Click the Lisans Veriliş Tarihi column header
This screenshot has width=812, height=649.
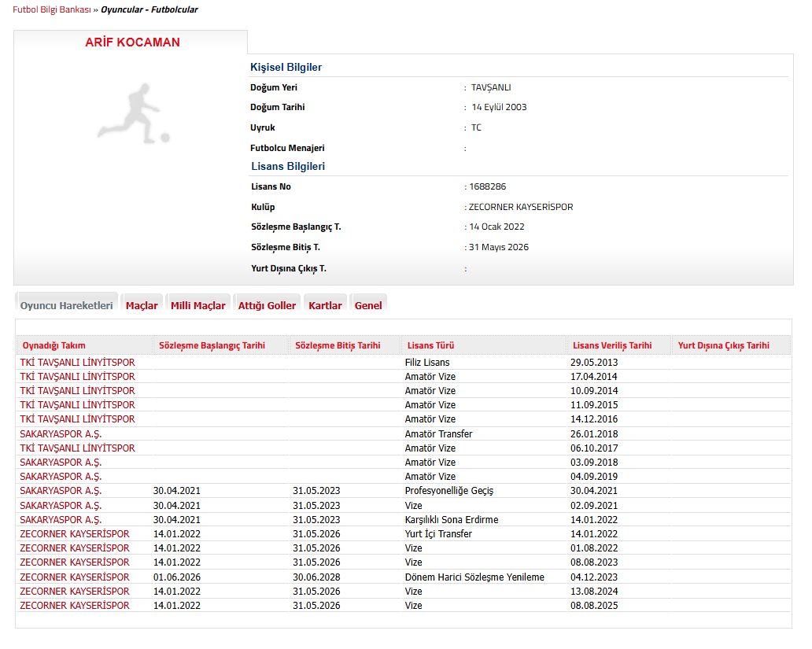[612, 345]
